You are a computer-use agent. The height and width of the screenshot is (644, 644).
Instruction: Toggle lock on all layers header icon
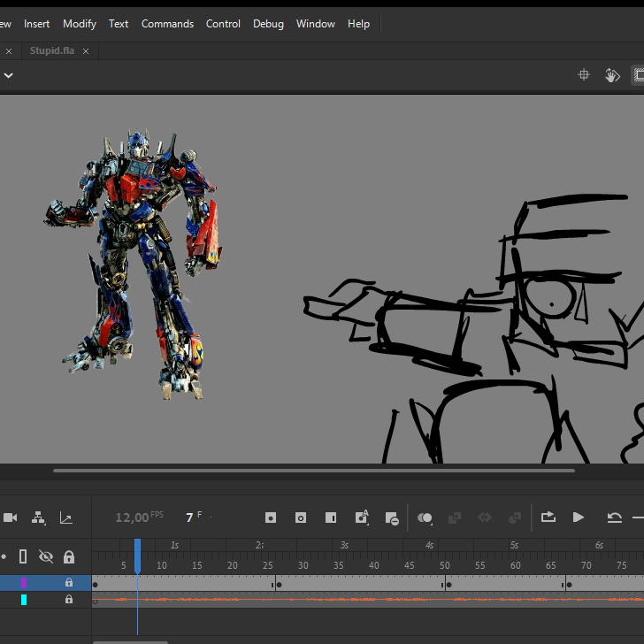pyautogui.click(x=69, y=557)
